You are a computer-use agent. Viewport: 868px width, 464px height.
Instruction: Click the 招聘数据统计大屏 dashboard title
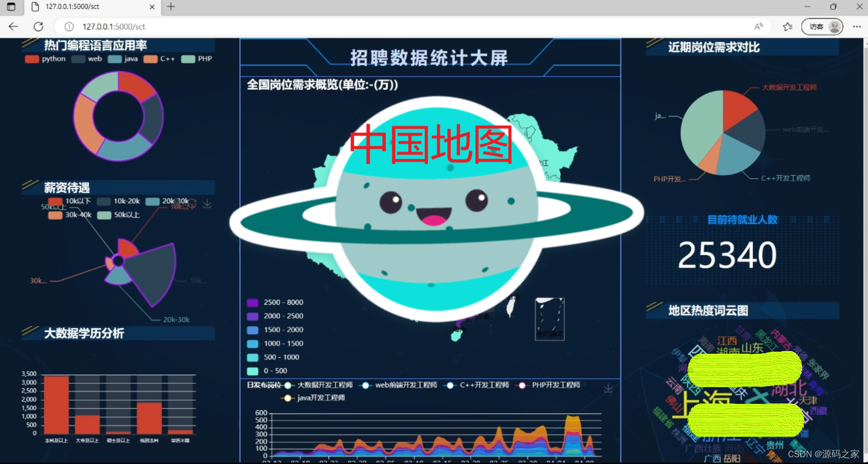(x=429, y=57)
